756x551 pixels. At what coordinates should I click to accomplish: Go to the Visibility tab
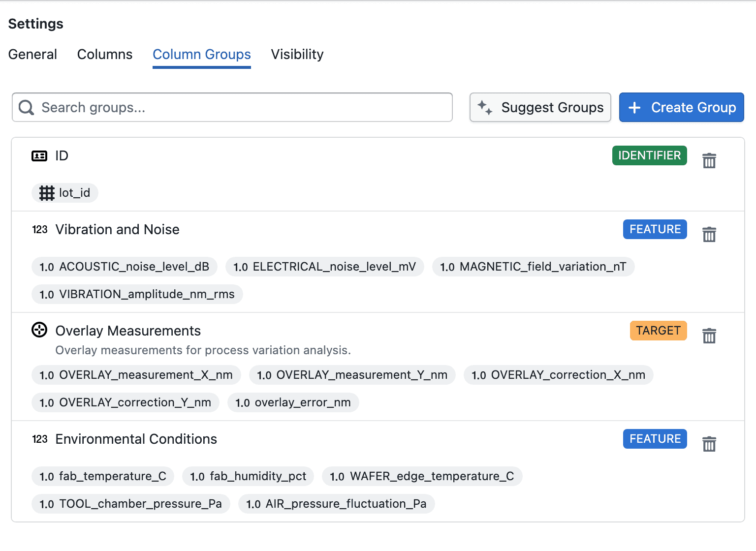click(297, 54)
